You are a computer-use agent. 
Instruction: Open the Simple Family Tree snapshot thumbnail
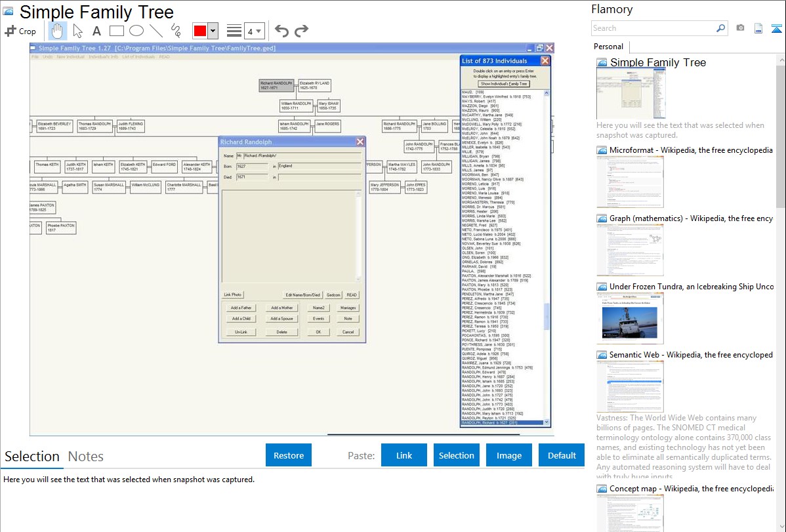(631, 94)
